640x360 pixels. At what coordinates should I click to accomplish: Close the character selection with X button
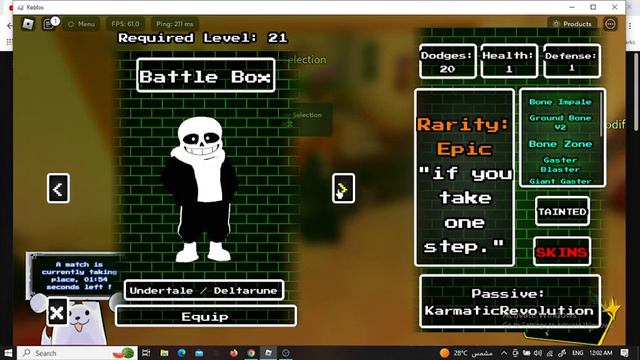tap(57, 312)
